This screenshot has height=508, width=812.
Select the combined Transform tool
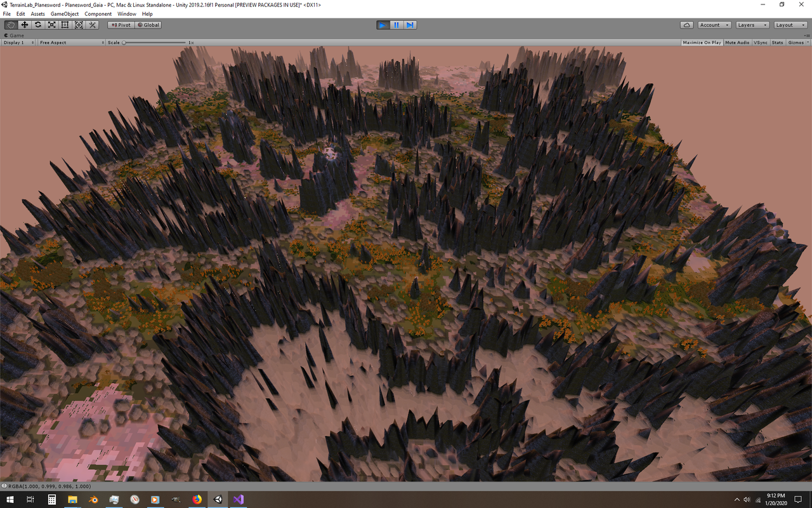[79, 25]
